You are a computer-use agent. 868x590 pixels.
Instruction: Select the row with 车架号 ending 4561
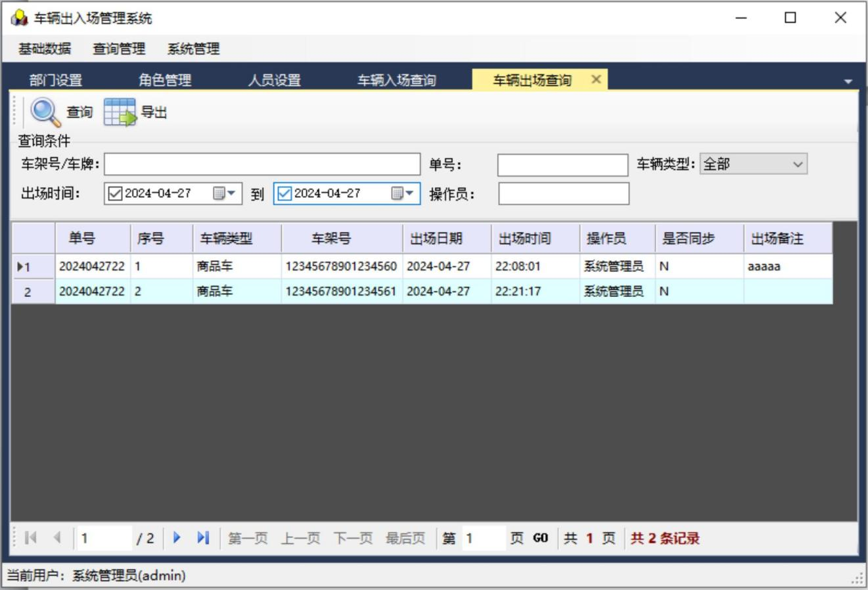[x=340, y=291]
